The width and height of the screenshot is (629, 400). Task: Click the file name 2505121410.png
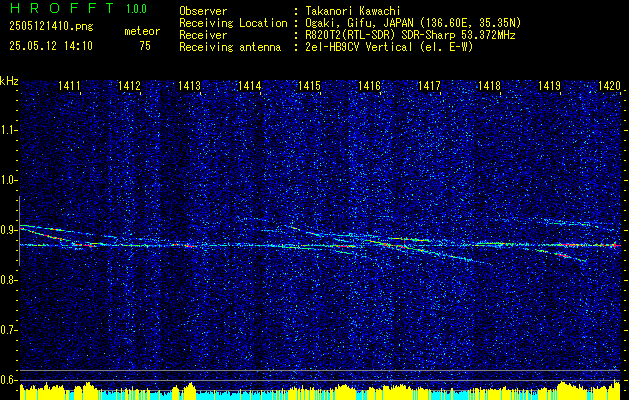pyautogui.click(x=51, y=27)
